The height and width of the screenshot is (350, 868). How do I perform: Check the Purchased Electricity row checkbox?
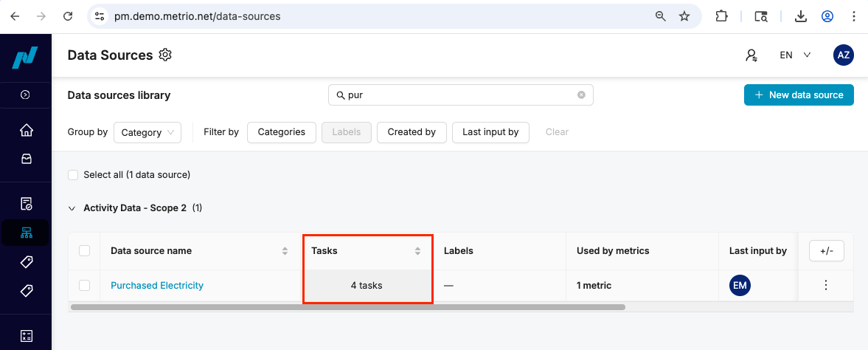pos(84,285)
